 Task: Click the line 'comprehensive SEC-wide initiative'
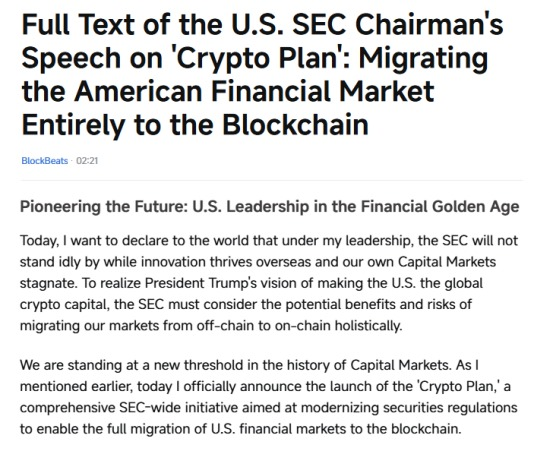tap(269, 408)
